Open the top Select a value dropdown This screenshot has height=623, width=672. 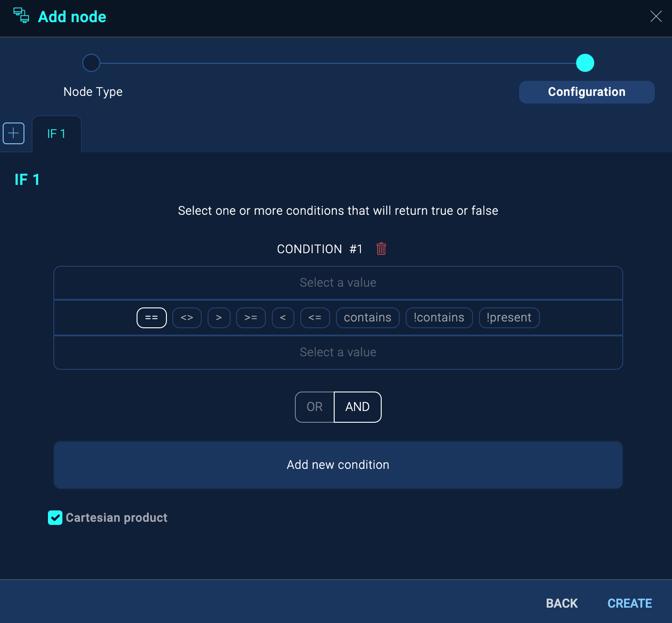click(338, 282)
